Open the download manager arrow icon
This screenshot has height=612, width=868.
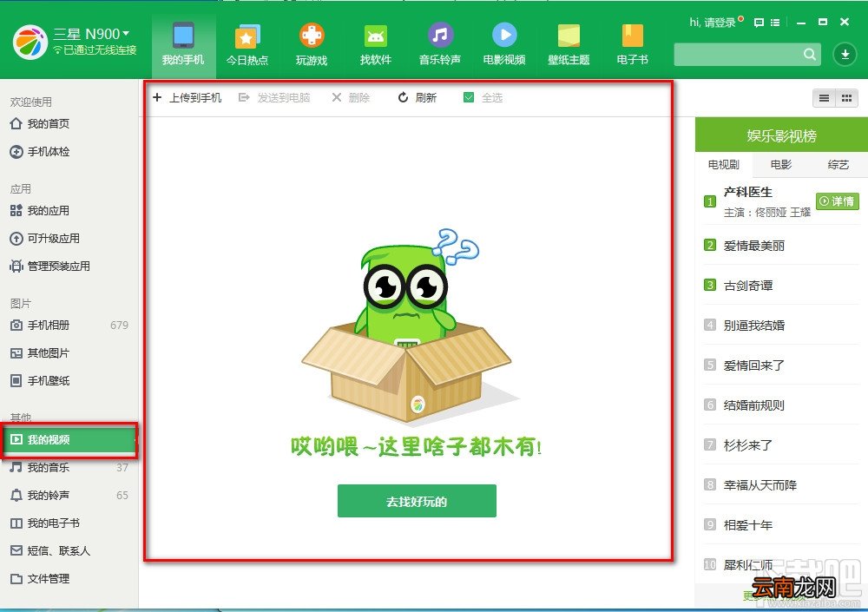tap(845, 55)
